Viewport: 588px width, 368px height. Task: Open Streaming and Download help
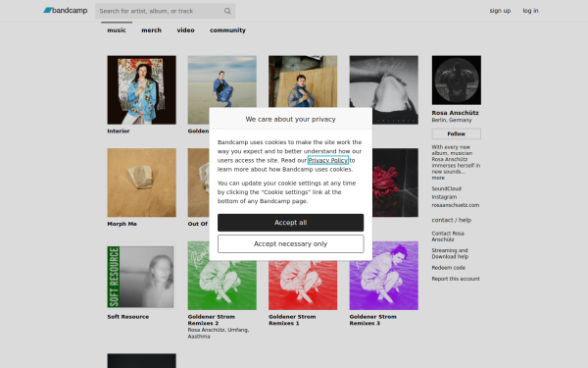[x=450, y=253]
